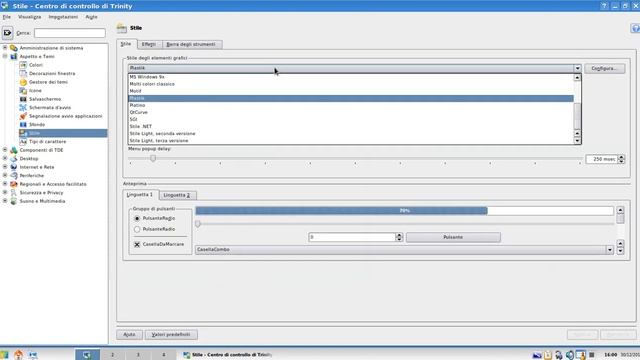Switch to virtual desktop 2 in pager

pos(113,355)
